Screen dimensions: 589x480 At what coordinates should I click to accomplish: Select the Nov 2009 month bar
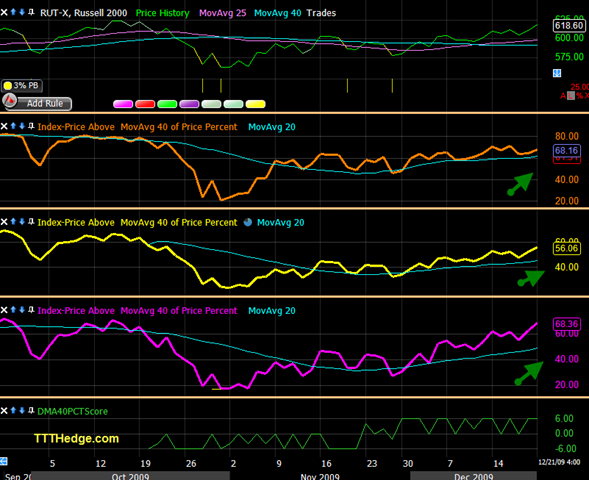320,475
